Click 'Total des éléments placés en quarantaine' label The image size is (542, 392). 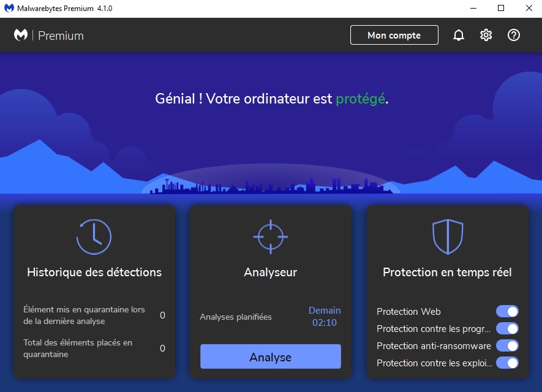tap(78, 349)
